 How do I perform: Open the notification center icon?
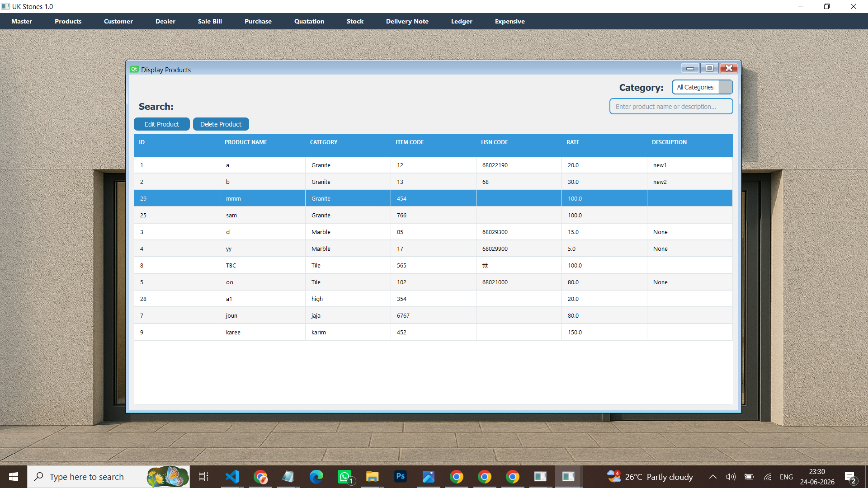[x=850, y=477]
